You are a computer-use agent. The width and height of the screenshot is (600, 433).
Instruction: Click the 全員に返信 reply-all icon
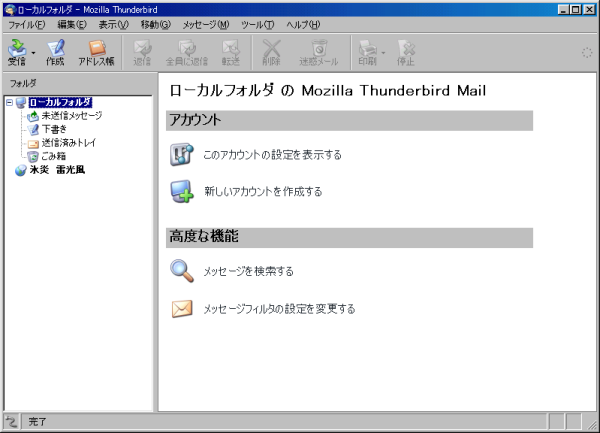coord(187,52)
